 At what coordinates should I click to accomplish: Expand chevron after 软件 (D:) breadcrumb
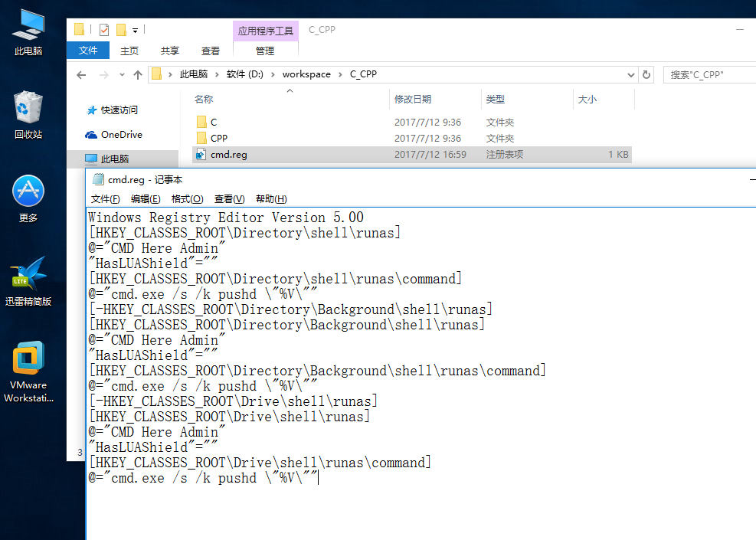(x=273, y=74)
